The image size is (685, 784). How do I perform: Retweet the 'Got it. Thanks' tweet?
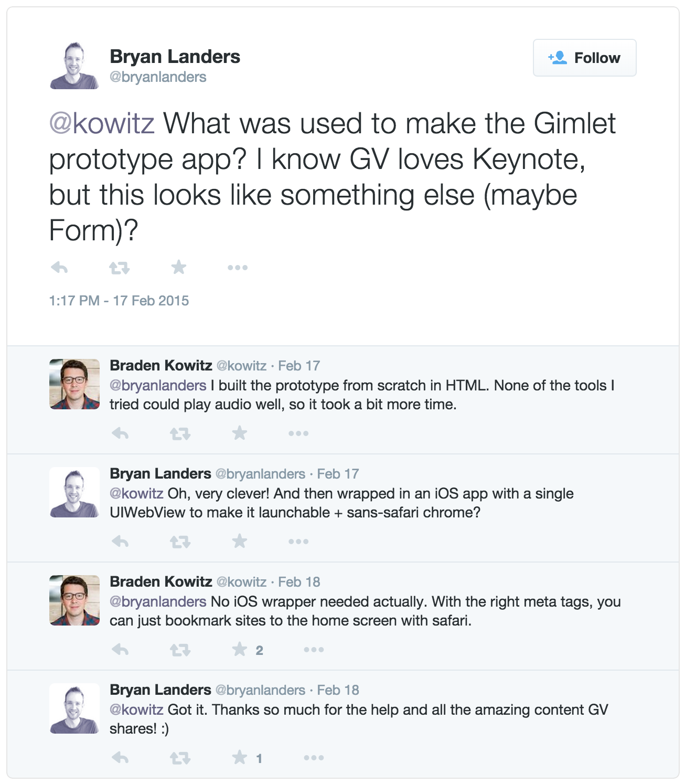point(181,757)
